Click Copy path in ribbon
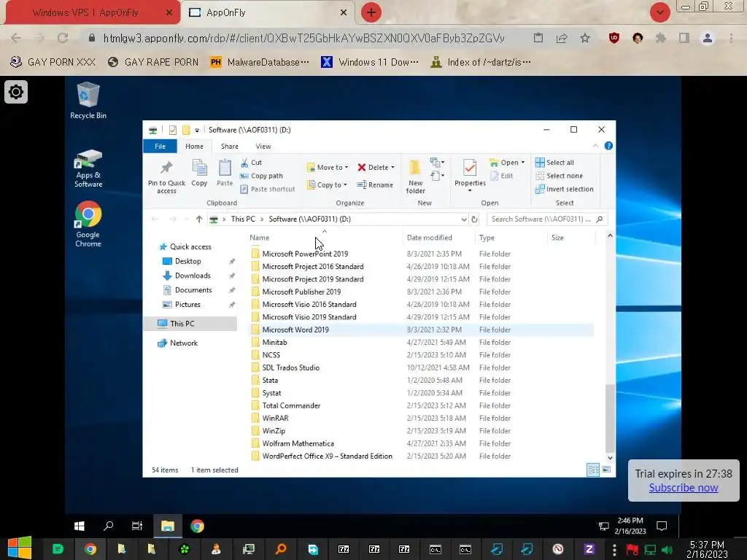 tap(262, 176)
